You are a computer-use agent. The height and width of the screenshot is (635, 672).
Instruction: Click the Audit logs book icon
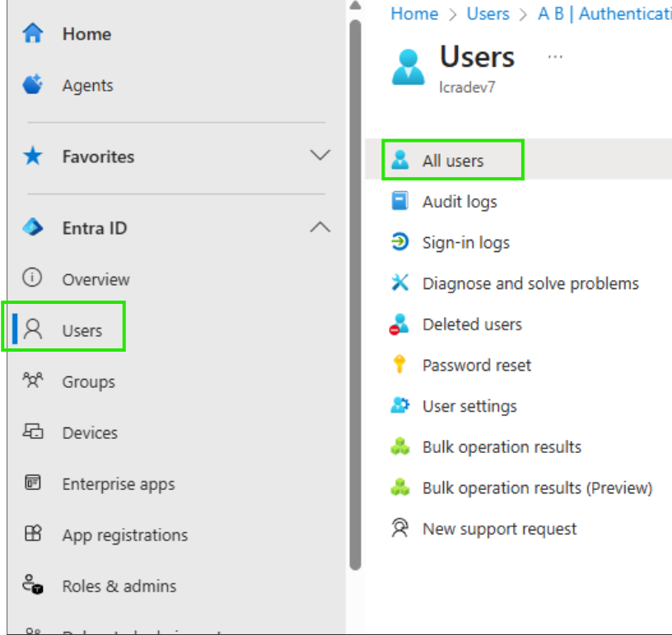click(400, 201)
